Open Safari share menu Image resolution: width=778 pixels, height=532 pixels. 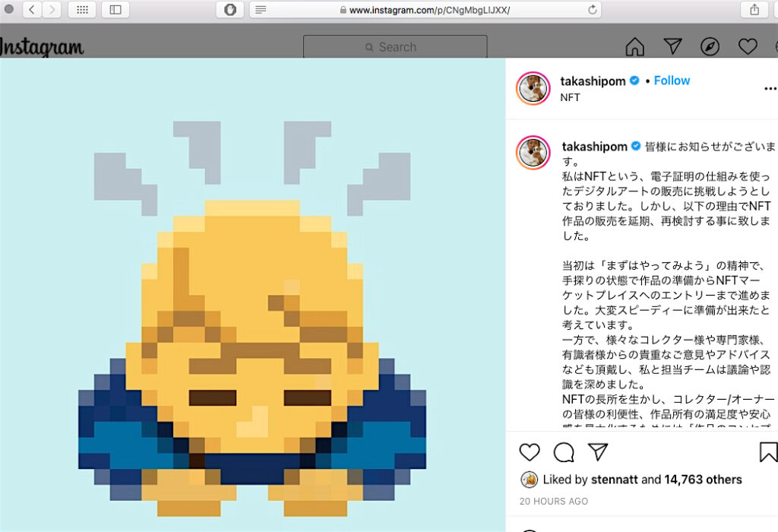[x=754, y=9]
